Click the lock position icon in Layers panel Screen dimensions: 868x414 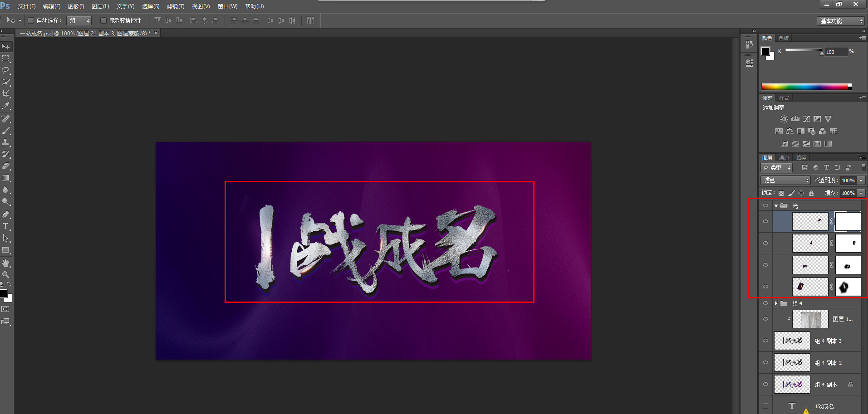pyautogui.click(x=801, y=193)
